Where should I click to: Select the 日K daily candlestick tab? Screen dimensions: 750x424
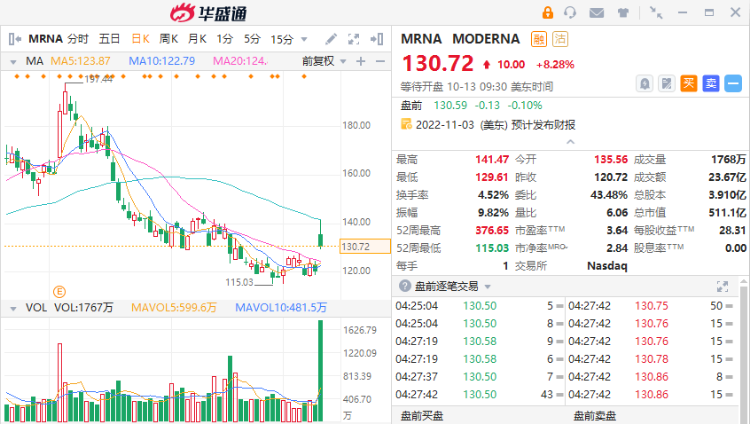click(x=140, y=39)
